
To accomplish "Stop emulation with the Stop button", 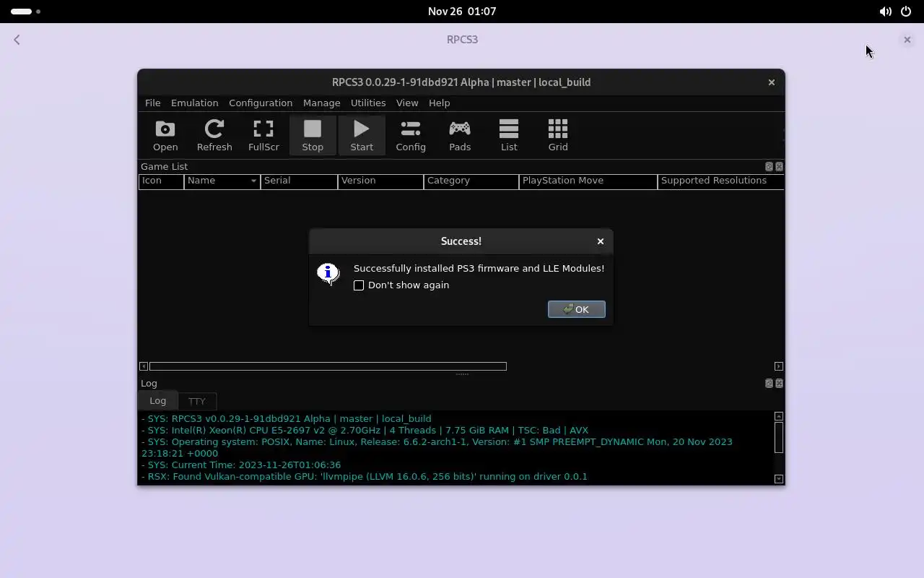I will click(x=313, y=136).
